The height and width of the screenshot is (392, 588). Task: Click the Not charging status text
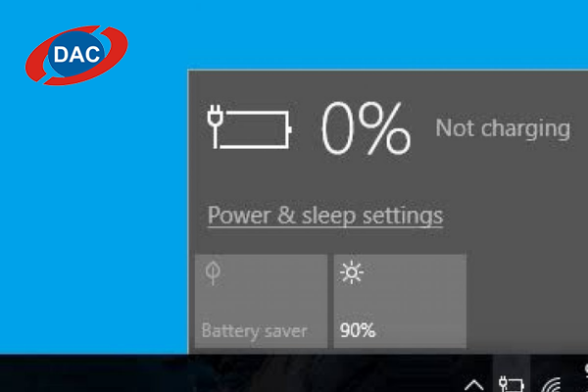point(503,129)
